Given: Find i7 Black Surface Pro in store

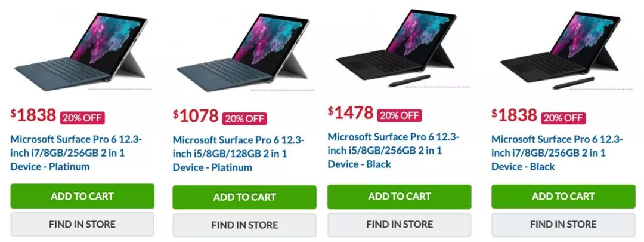Looking at the screenshot, I should [x=563, y=224].
